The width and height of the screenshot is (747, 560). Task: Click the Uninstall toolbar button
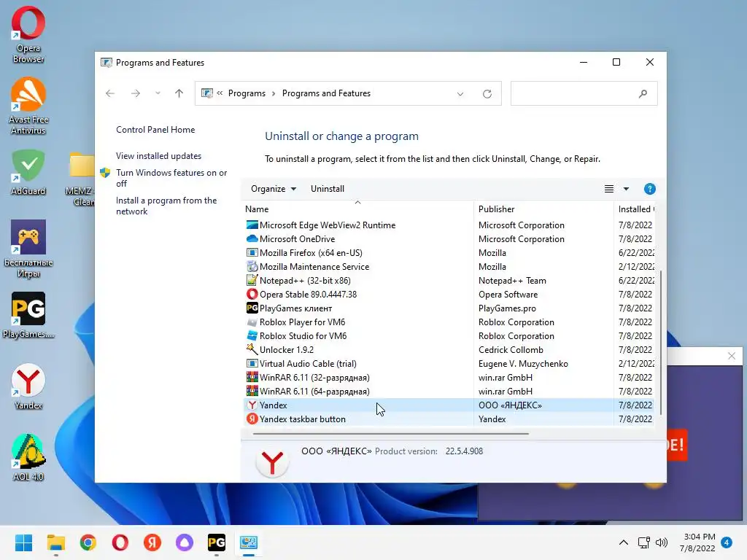click(328, 189)
